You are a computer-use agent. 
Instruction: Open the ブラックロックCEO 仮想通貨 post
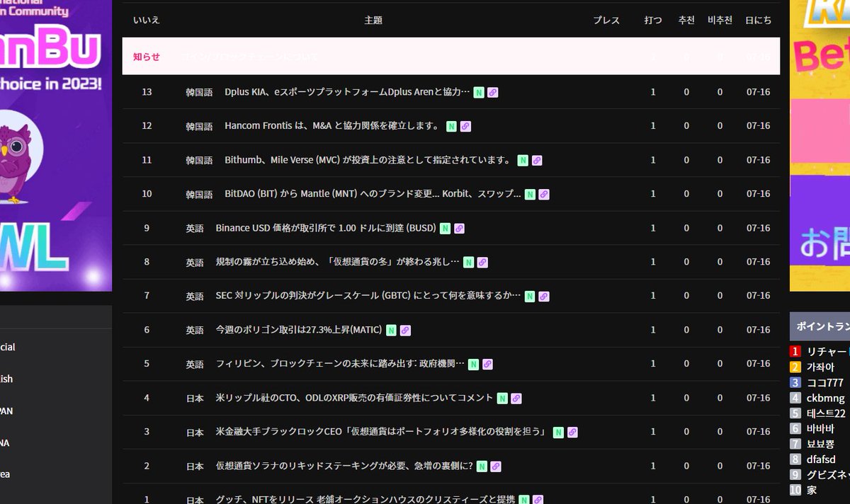coord(382,432)
